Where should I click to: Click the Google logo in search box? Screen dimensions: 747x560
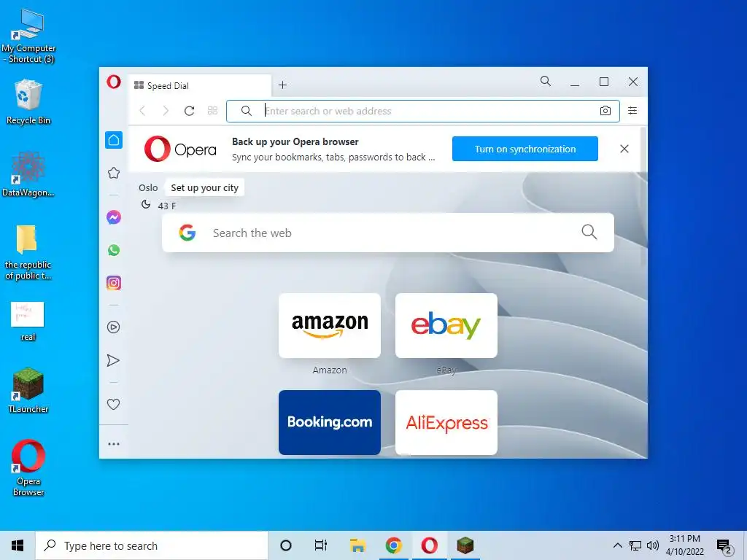coord(187,233)
